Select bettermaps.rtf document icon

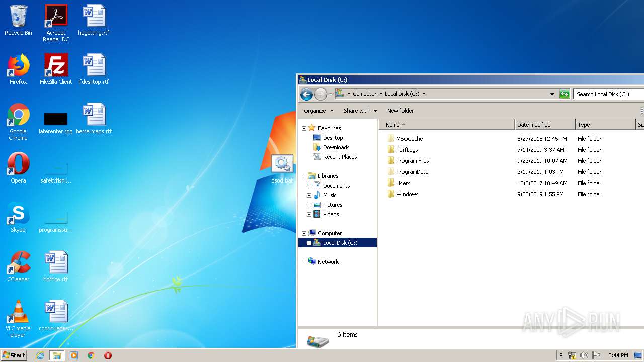(94, 119)
